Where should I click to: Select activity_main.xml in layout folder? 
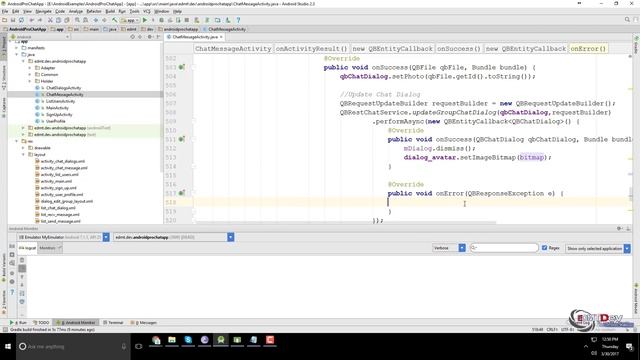pyautogui.click(x=56, y=181)
